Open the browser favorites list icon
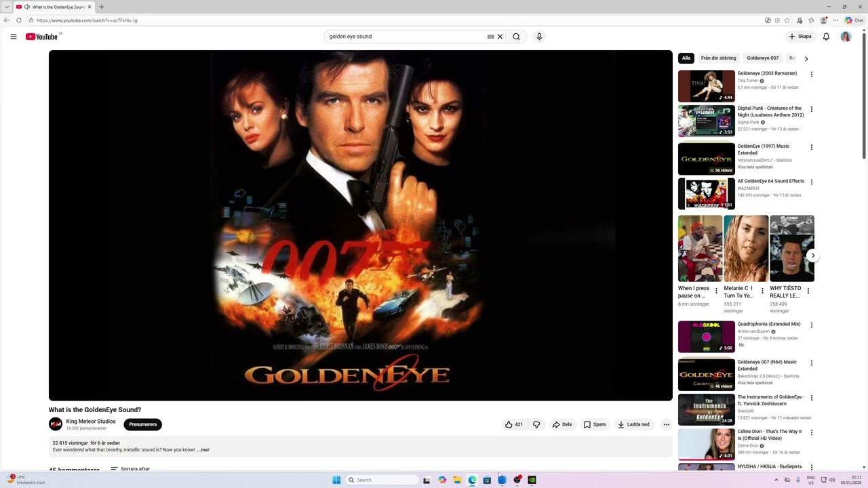This screenshot has width=868, height=488. (x=811, y=20)
